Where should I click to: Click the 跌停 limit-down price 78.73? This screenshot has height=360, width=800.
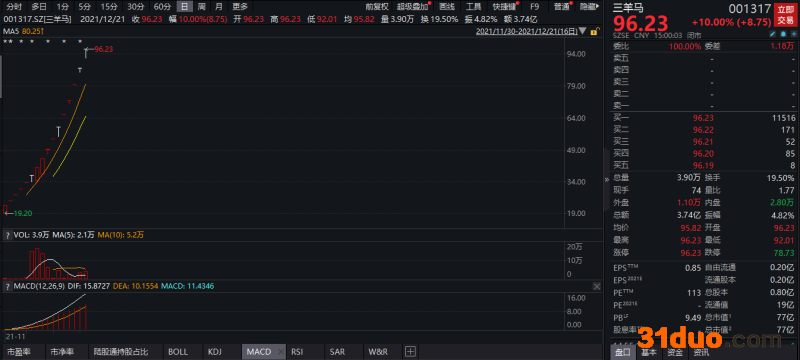click(x=784, y=252)
